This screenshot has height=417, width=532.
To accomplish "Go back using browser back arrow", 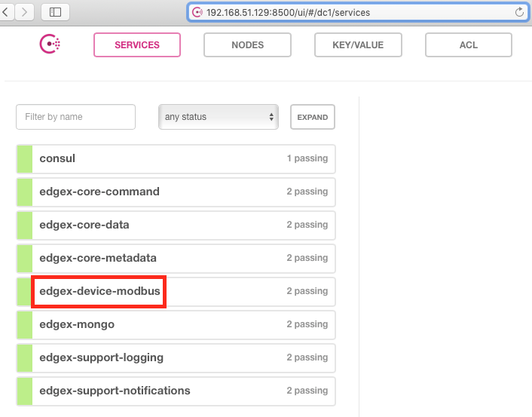I will tap(7, 12).
